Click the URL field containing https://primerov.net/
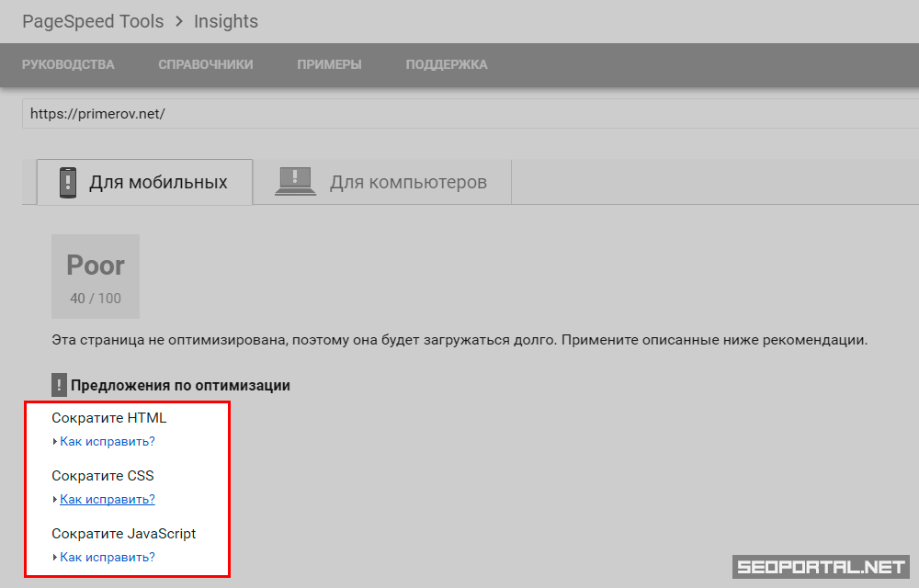The height and width of the screenshot is (588, 919). pyautogui.click(x=459, y=114)
